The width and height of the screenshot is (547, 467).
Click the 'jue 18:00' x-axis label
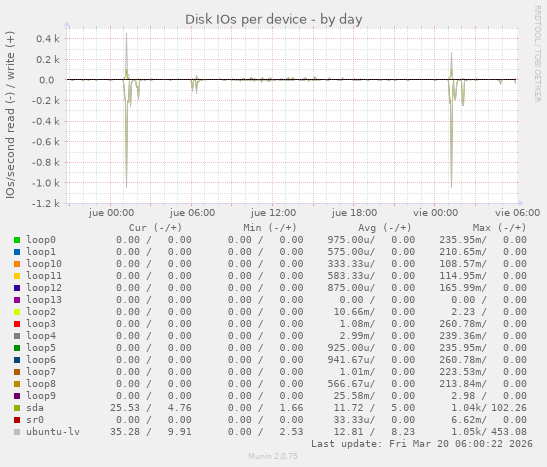pos(354,213)
